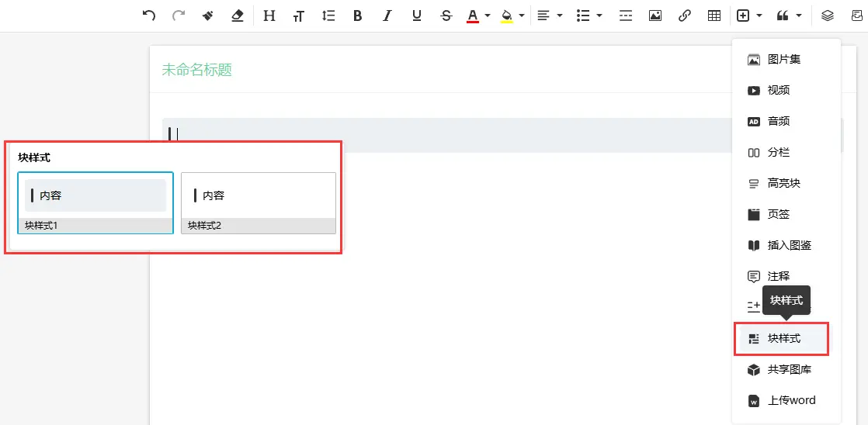Screen dimensions: 868x425
Task: Insert an image via picture icon
Action: point(655,16)
